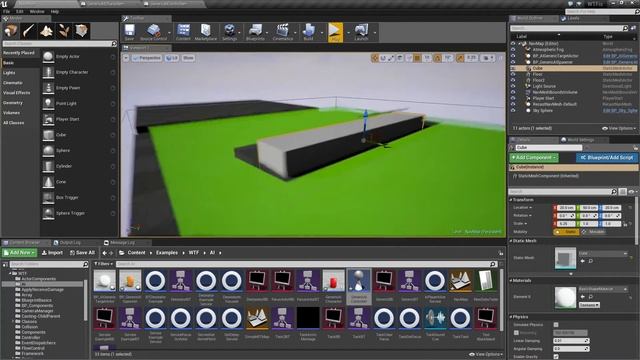
Task: Open Content browser from toolbar
Action: [183, 32]
